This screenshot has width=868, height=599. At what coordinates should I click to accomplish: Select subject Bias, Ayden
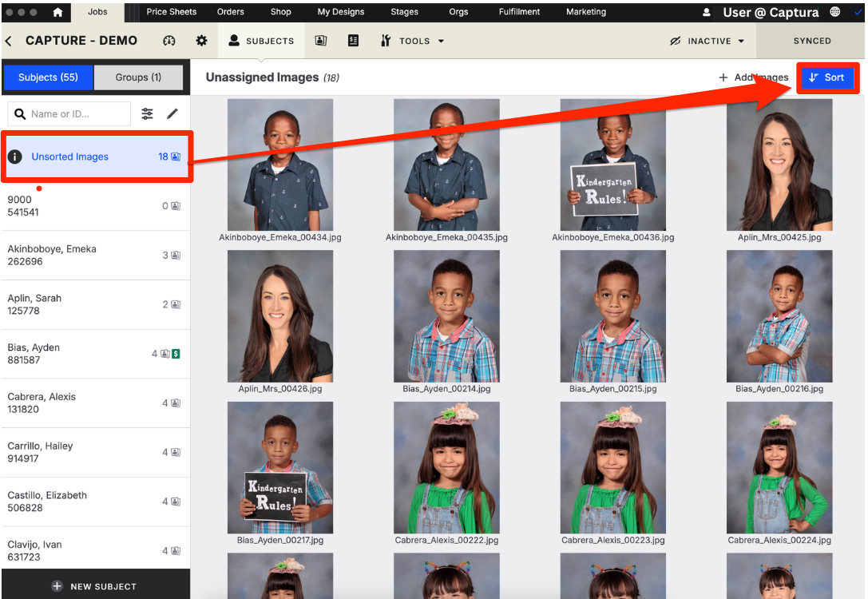coord(95,354)
